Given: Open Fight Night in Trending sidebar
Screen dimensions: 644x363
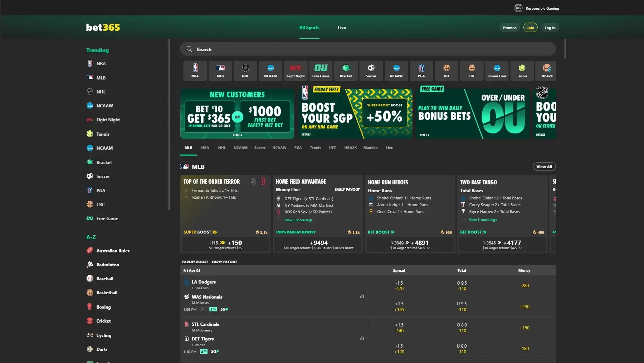Looking at the screenshot, I should (103, 120).
